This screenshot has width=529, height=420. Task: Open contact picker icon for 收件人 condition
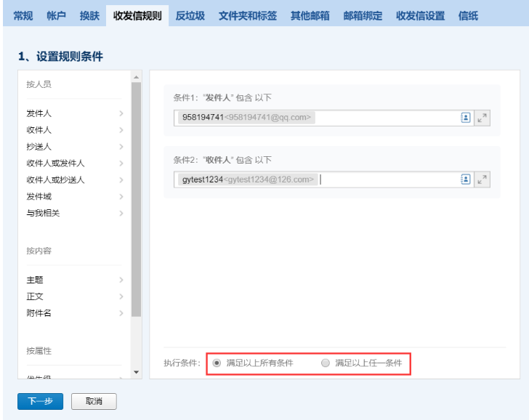[466, 179]
